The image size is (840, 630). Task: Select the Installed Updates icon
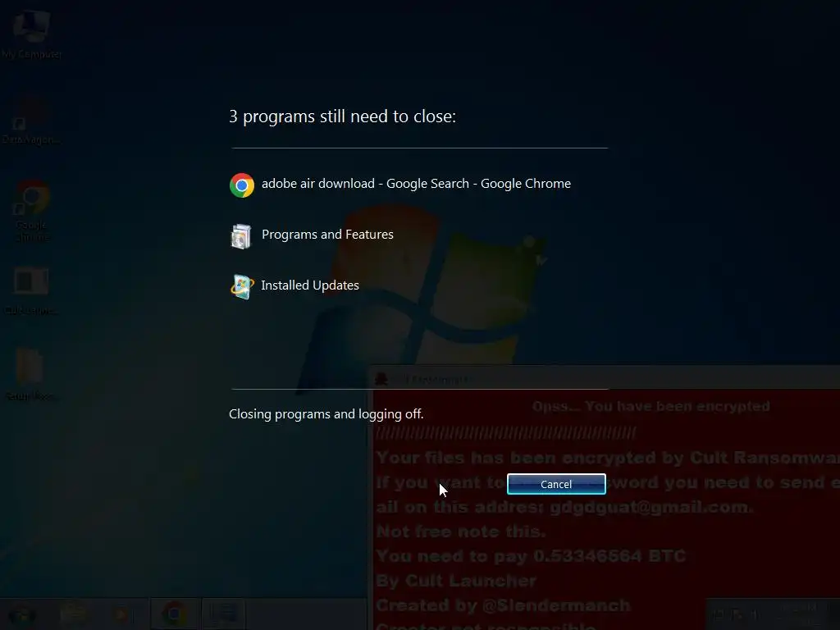pyautogui.click(x=242, y=287)
